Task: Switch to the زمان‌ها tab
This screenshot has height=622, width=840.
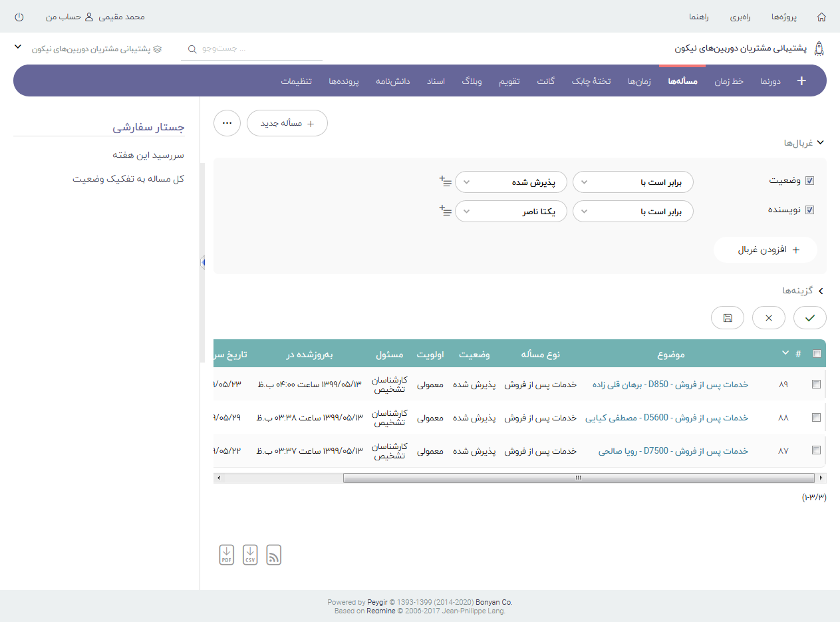Action: pos(640,80)
